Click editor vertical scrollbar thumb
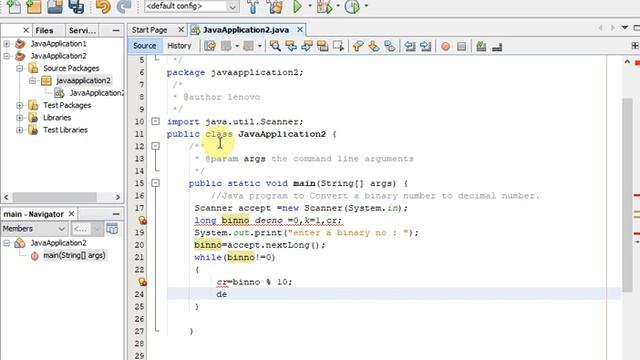The width and height of the screenshot is (640, 360). (627, 195)
